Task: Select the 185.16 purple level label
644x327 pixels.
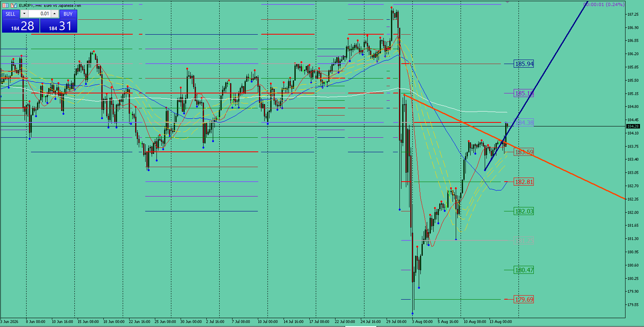Action: click(524, 93)
